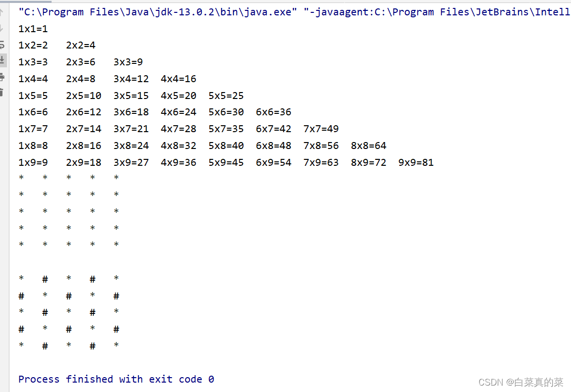Click a '#' symbol in the checkered pattern
The height and width of the screenshot is (392, 571).
[45, 279]
